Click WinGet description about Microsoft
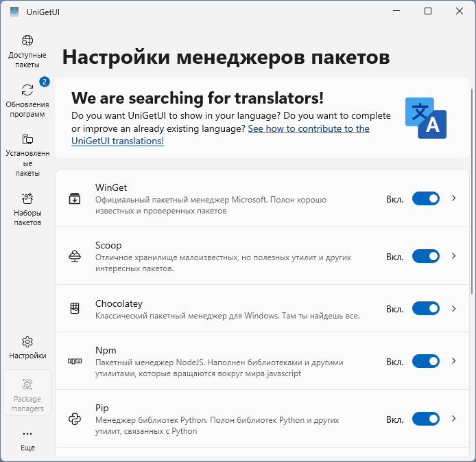The height and width of the screenshot is (462, 476). 211,205
